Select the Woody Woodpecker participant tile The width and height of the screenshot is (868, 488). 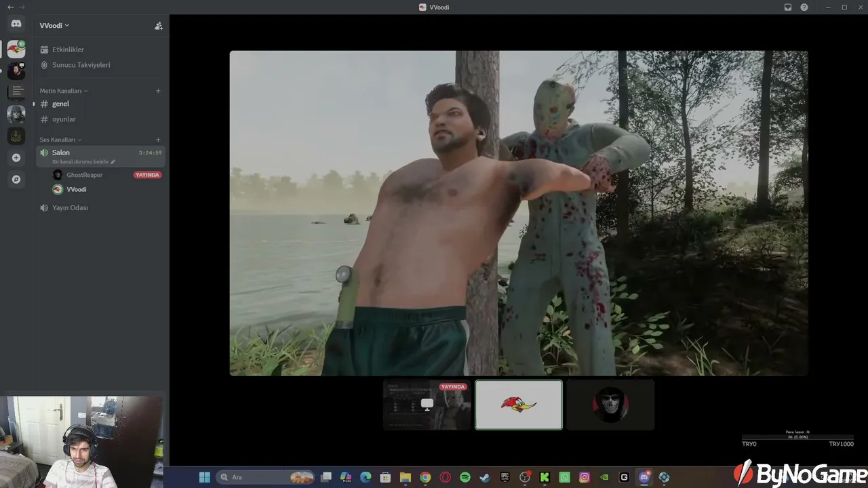tap(519, 405)
